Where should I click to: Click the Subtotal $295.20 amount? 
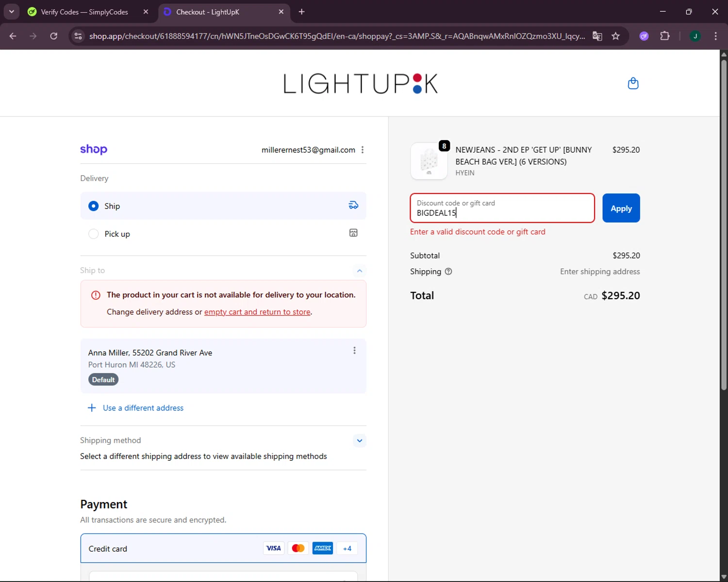[x=626, y=256]
